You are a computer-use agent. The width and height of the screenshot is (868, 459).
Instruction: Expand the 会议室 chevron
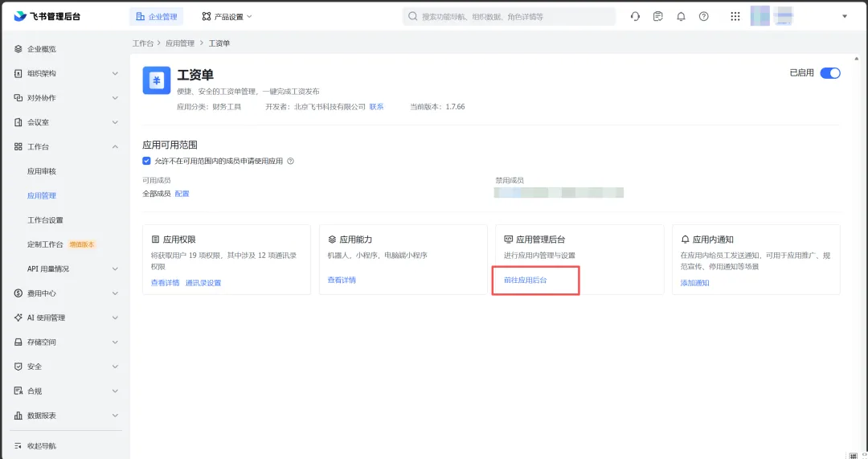pos(115,122)
